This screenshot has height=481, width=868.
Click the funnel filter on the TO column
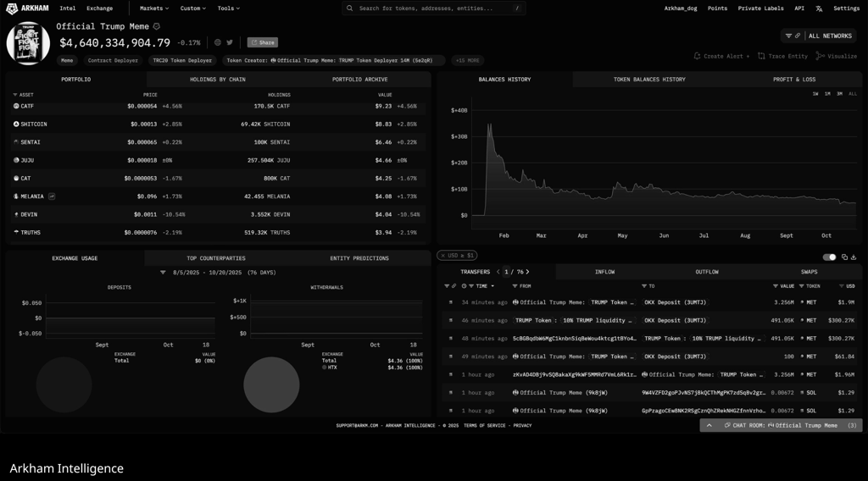(x=644, y=286)
